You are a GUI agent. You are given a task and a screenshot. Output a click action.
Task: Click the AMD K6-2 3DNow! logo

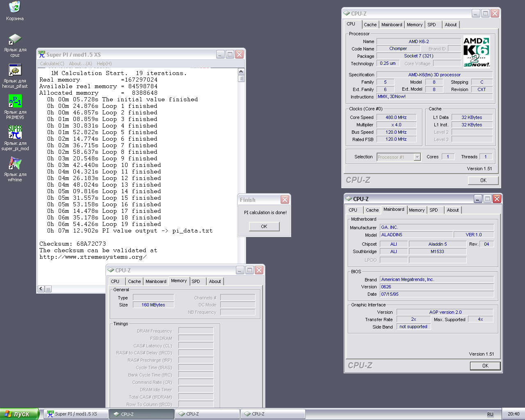[476, 52]
